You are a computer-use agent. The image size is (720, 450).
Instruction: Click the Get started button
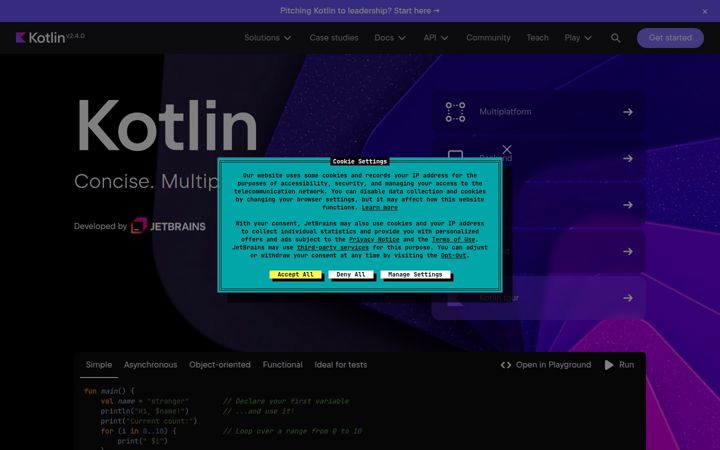[x=670, y=38]
